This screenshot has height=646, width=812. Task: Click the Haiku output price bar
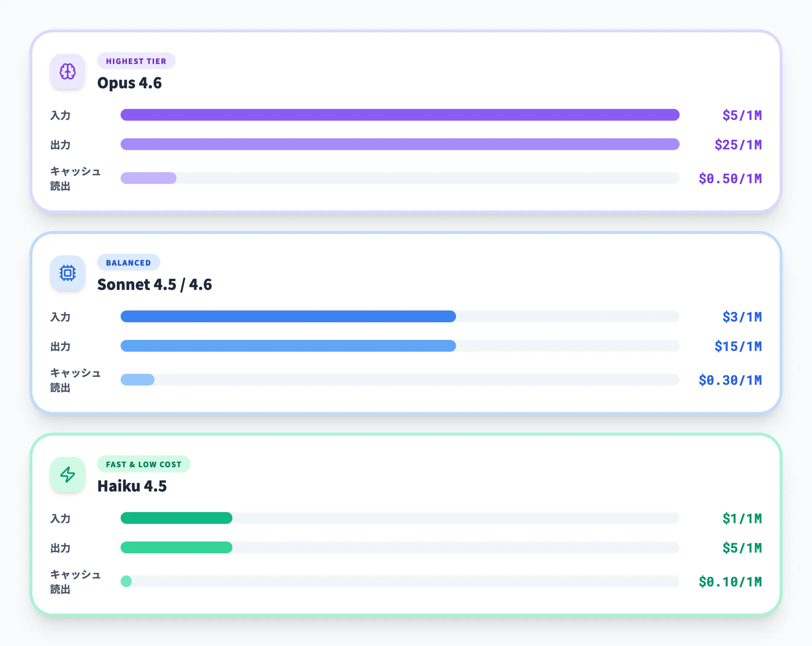point(176,547)
